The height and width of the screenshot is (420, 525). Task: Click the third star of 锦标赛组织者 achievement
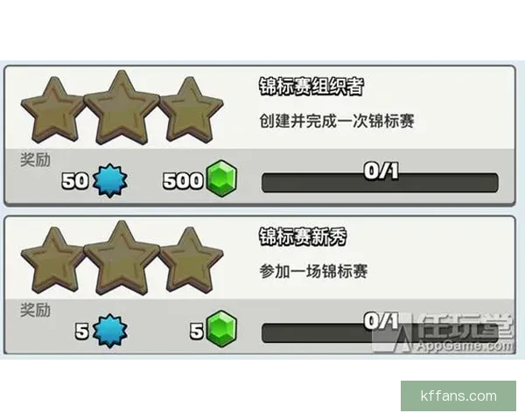click(191, 110)
